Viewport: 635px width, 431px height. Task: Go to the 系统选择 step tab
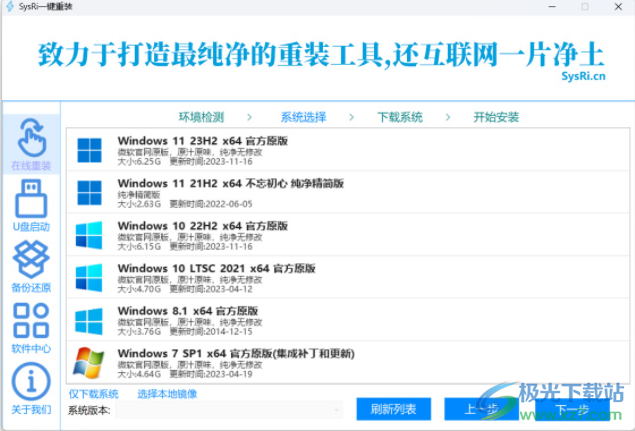pos(303,117)
